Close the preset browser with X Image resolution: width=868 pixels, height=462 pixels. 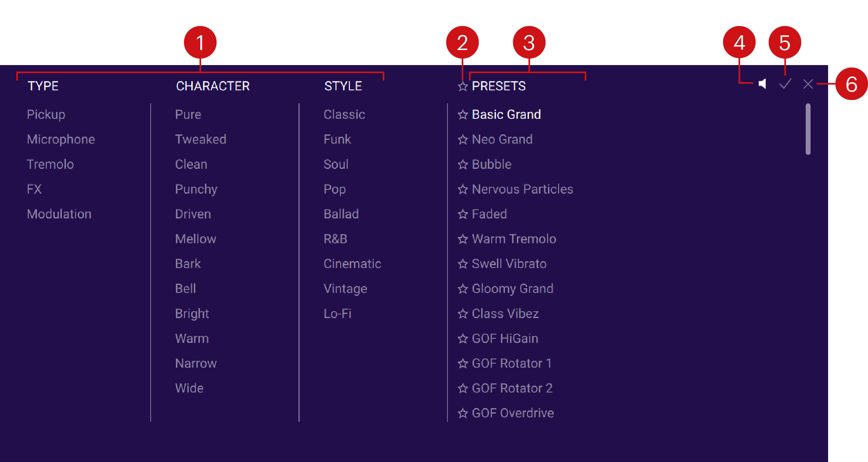[808, 84]
